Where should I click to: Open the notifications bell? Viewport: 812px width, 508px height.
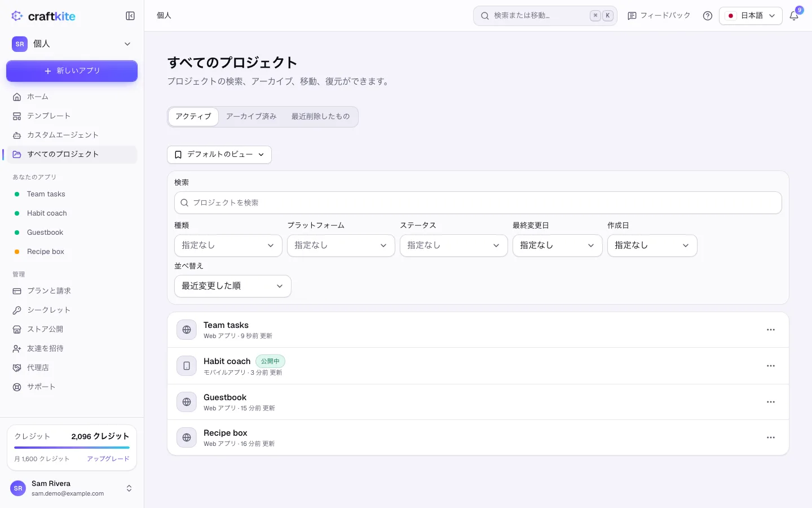tap(794, 16)
